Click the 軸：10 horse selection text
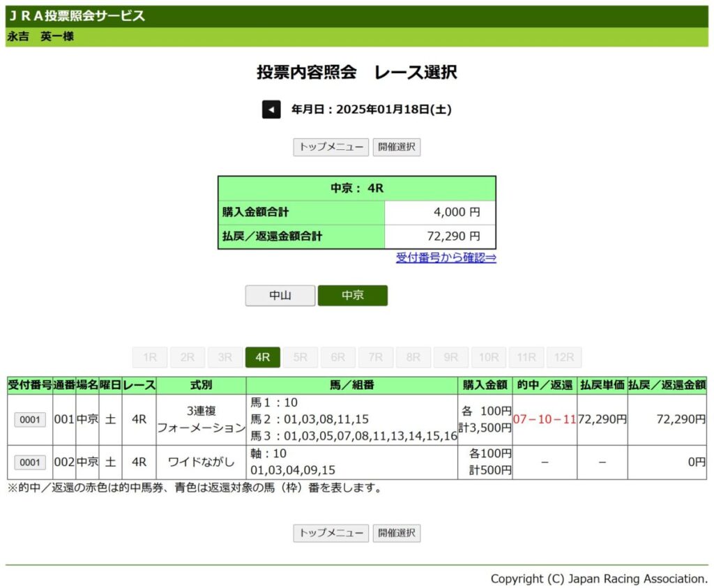 coord(268,453)
